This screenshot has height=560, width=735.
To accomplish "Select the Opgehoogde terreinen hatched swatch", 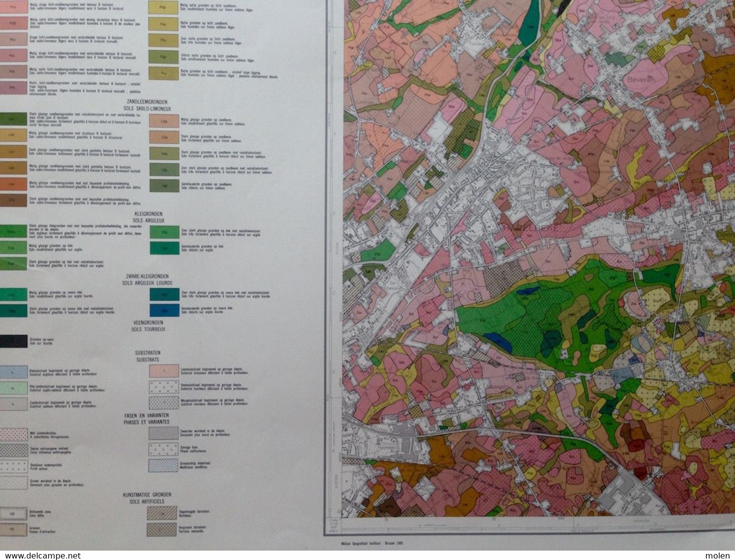I will (x=162, y=513).
